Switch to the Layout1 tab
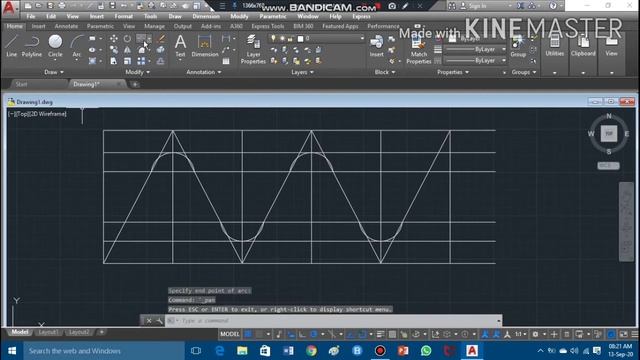The image size is (640, 360). pyautogui.click(x=48, y=332)
